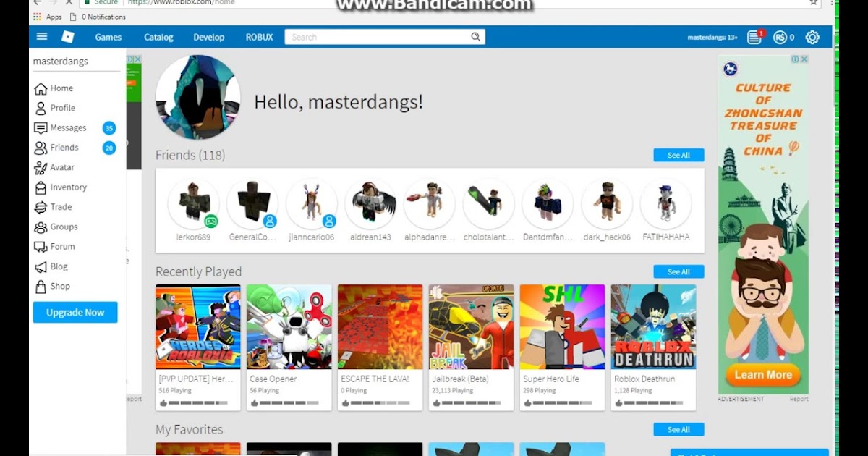
Task: Open friend lerkor689's avatar
Action: point(194,204)
